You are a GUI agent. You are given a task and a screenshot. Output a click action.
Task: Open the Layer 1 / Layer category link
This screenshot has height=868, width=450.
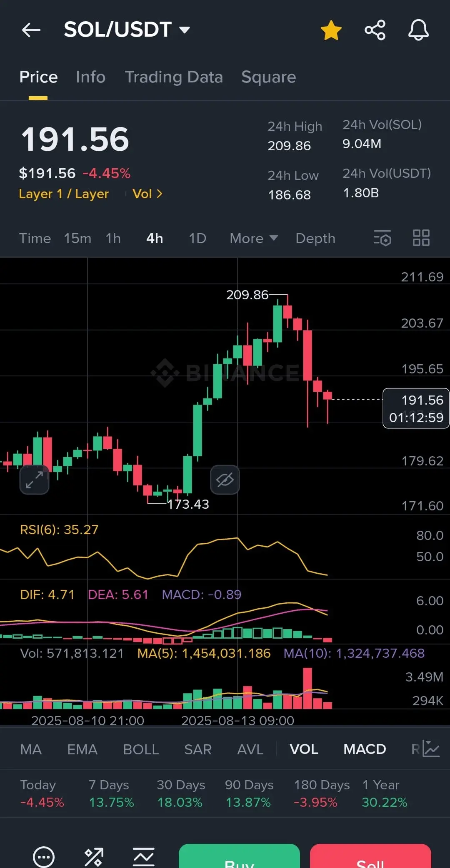click(64, 194)
